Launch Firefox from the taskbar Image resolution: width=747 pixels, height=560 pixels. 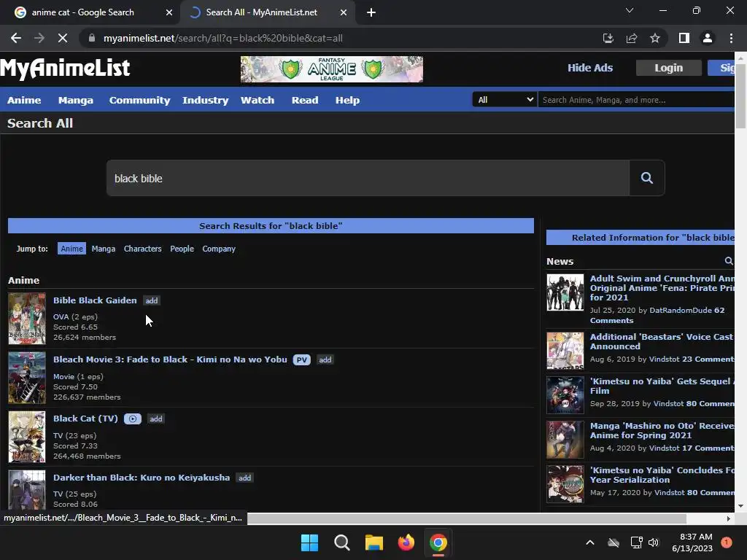[406, 542]
